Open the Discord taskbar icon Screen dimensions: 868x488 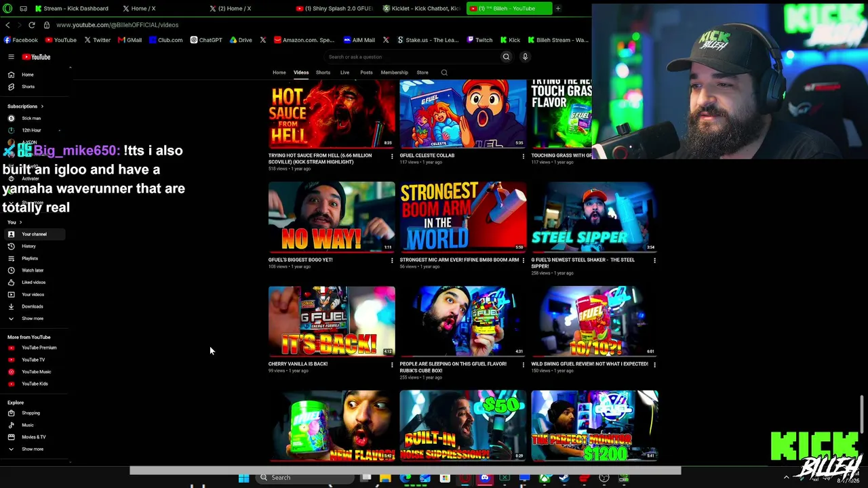tap(484, 478)
